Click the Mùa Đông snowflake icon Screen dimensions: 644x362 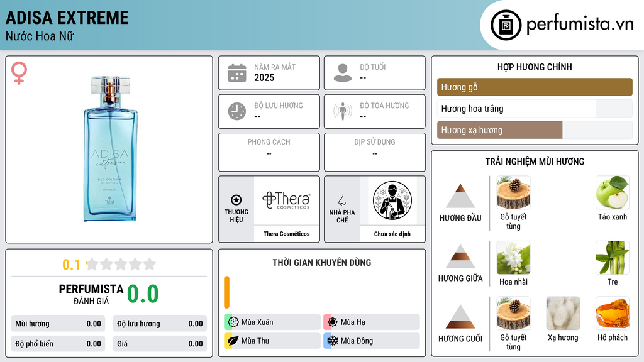point(333,341)
